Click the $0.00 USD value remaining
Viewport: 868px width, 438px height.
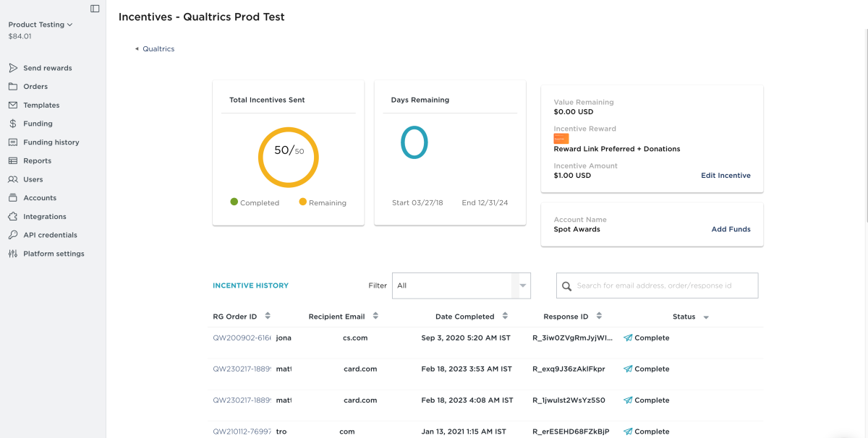574,112
